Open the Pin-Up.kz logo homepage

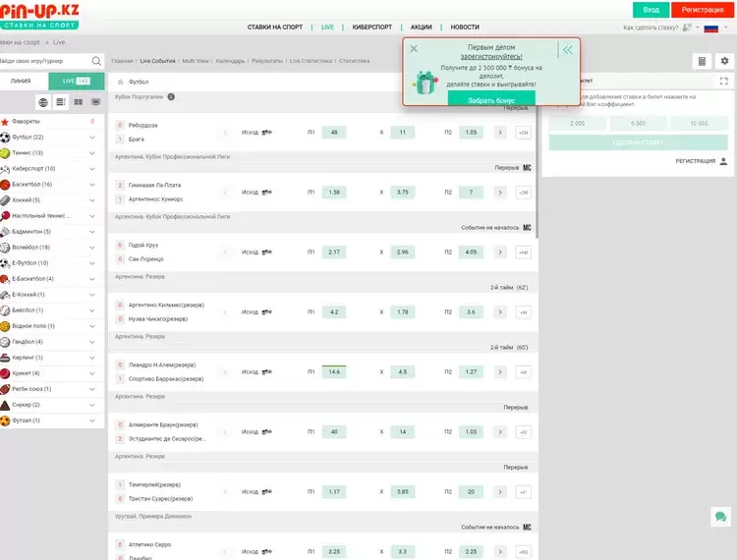39,16
